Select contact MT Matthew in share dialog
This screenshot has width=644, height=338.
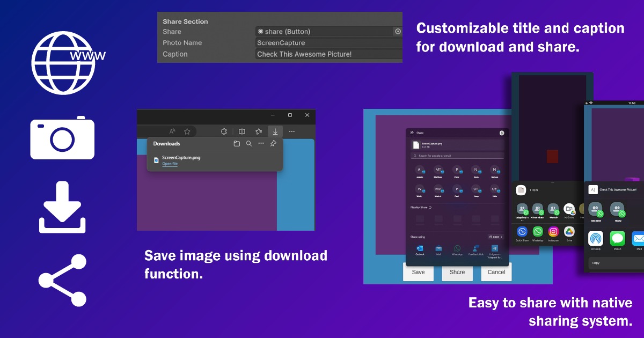click(x=438, y=172)
